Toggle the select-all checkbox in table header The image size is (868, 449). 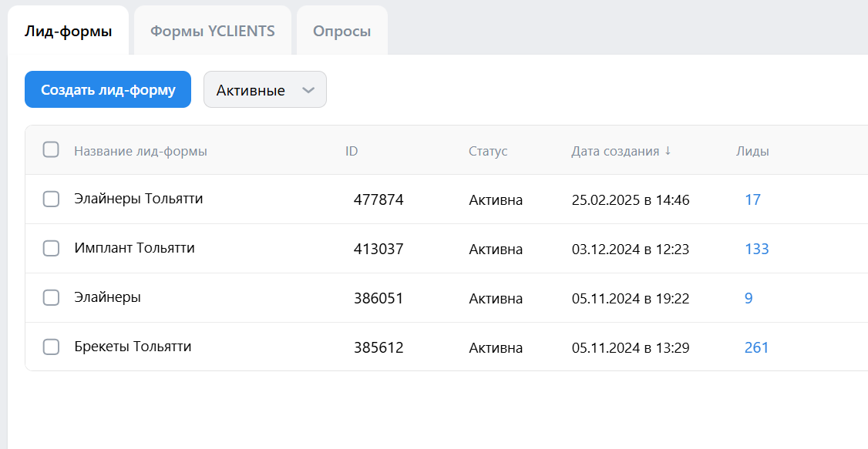[51, 150]
